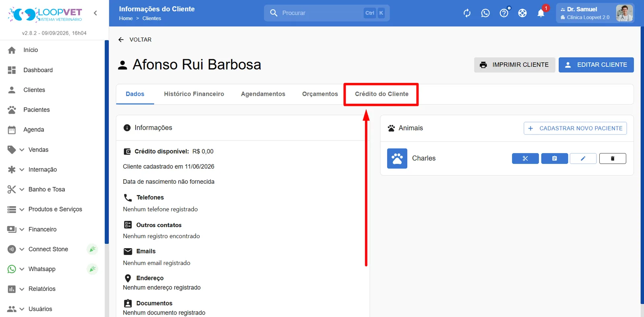Click the scissors grooming button for Charles
Image resolution: width=644 pixels, height=317 pixels.
tap(525, 158)
